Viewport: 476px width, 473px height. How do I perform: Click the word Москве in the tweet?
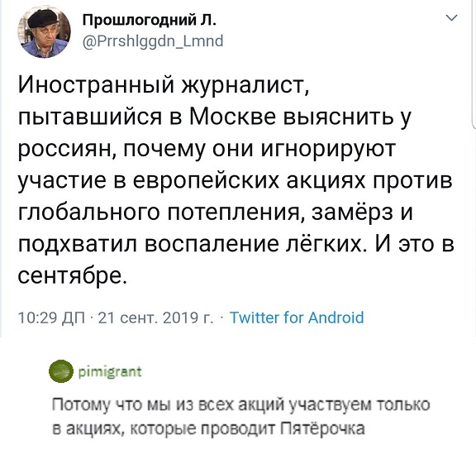pyautogui.click(x=232, y=117)
